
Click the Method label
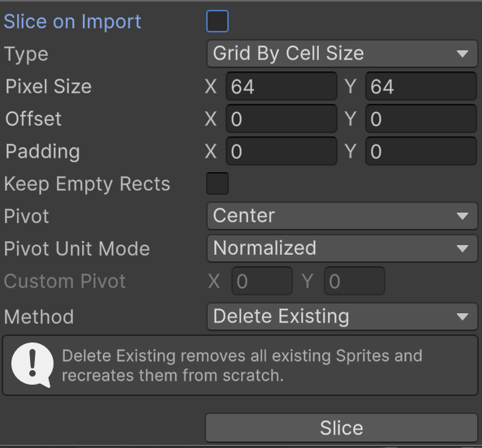pos(39,317)
